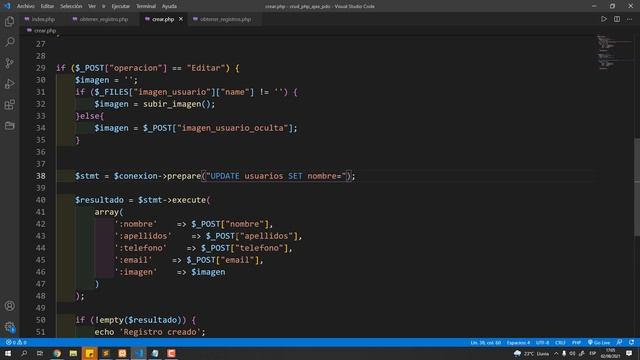Click the code minimap preview
This screenshot has width=640, height=360.
point(614,52)
